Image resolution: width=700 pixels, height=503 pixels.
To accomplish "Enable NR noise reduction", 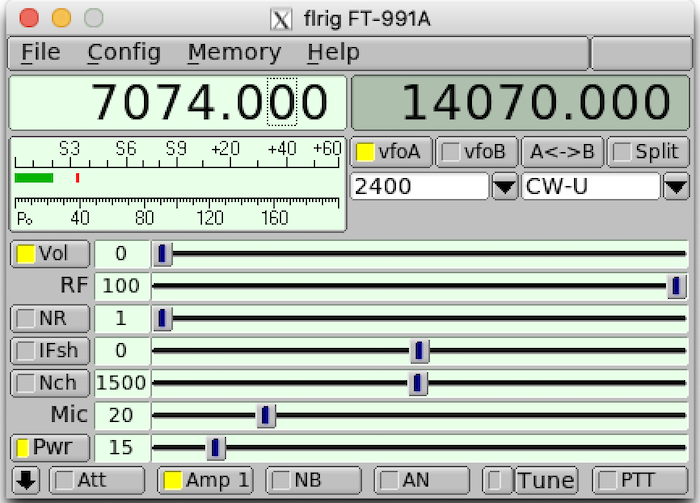I will (49, 319).
